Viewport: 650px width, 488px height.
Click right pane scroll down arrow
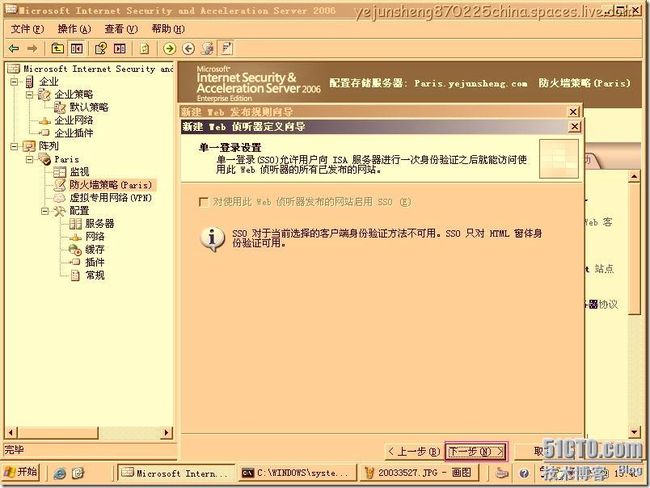[x=634, y=432]
